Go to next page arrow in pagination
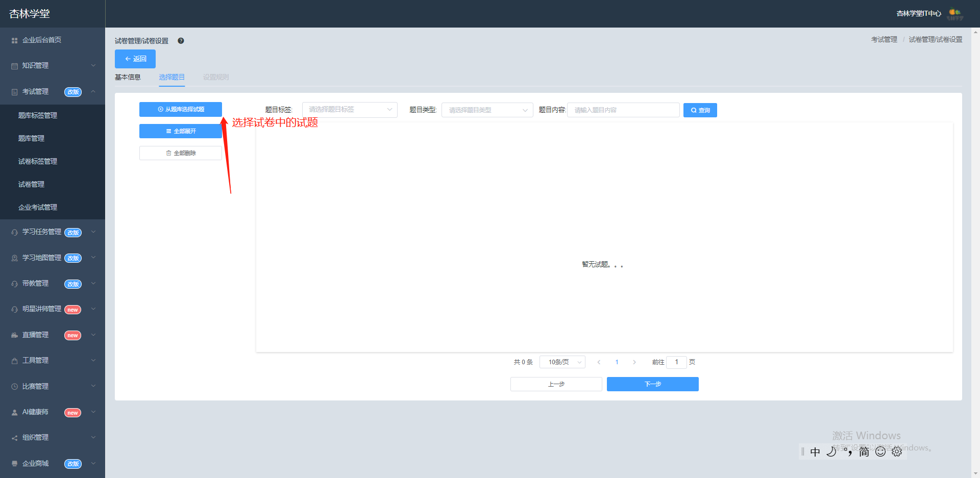980x478 pixels. click(x=634, y=362)
